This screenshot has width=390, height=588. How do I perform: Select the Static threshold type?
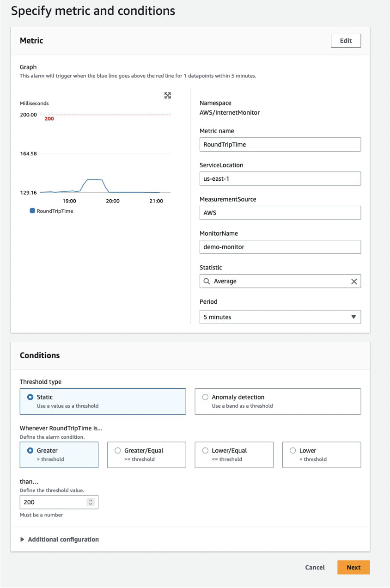30,397
